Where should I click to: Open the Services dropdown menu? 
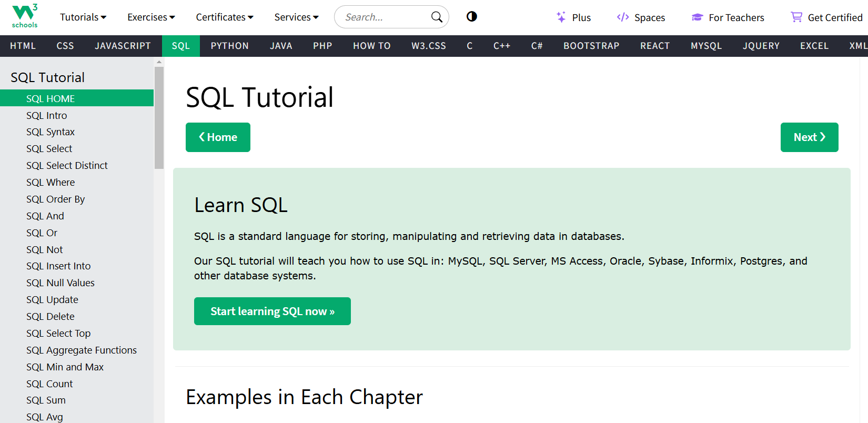(296, 17)
